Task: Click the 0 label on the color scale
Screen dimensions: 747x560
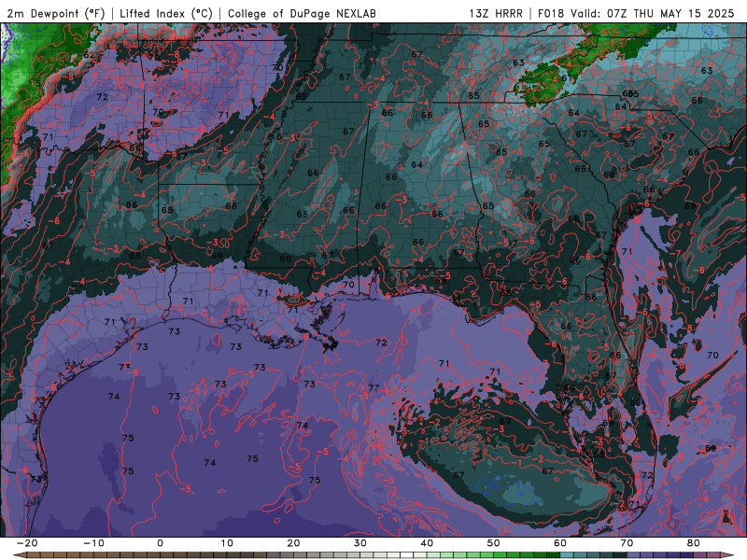Action: [160, 543]
